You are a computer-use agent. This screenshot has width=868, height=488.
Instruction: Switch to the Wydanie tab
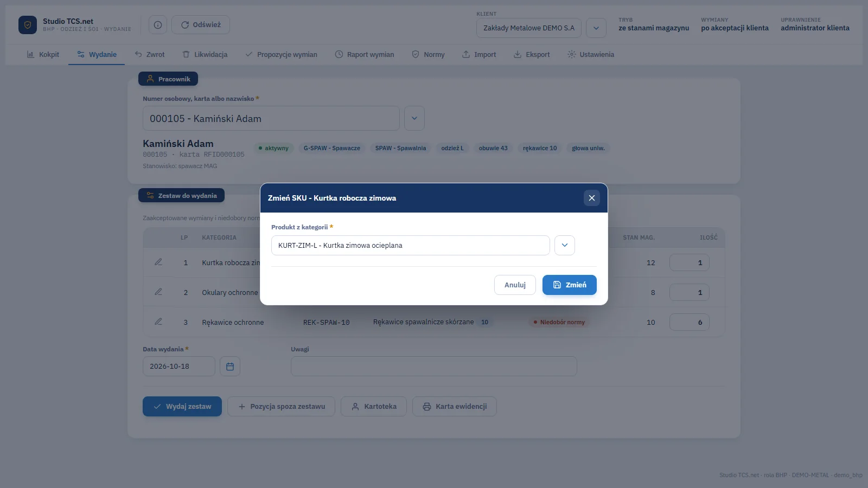tap(97, 55)
